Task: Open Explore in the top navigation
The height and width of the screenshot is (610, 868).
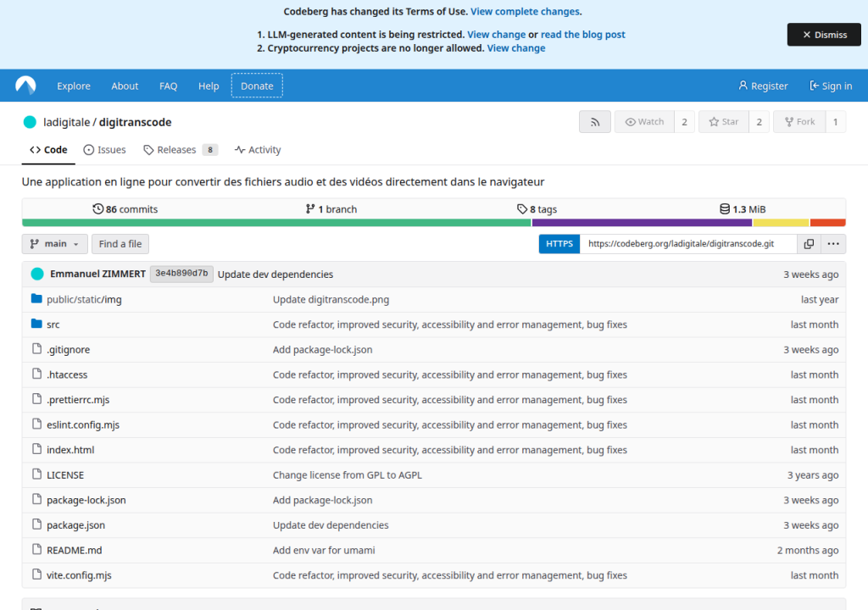Action: (74, 86)
